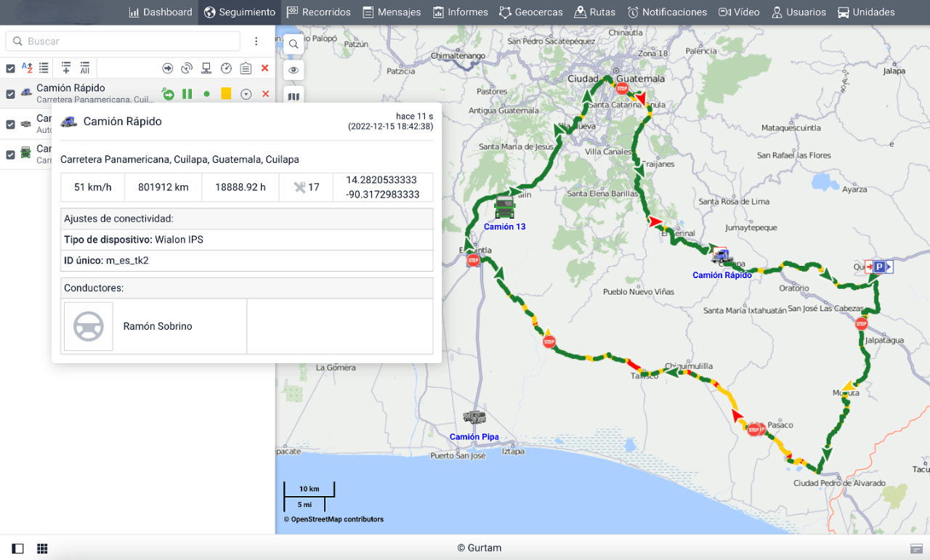Viewport: 930px width, 560px height.
Task: Toggle the left sidebar panel layout icon
Action: pyautogui.click(x=18, y=548)
